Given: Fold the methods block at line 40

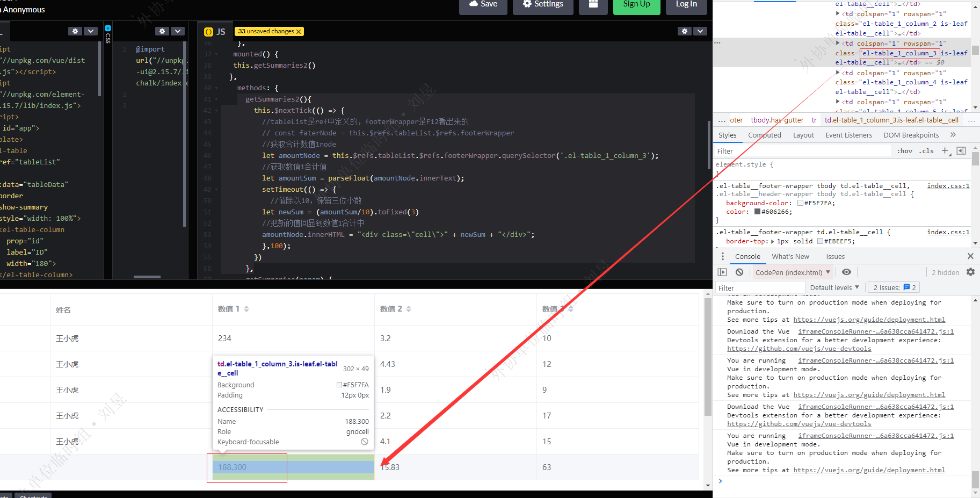Looking at the screenshot, I should (216, 88).
